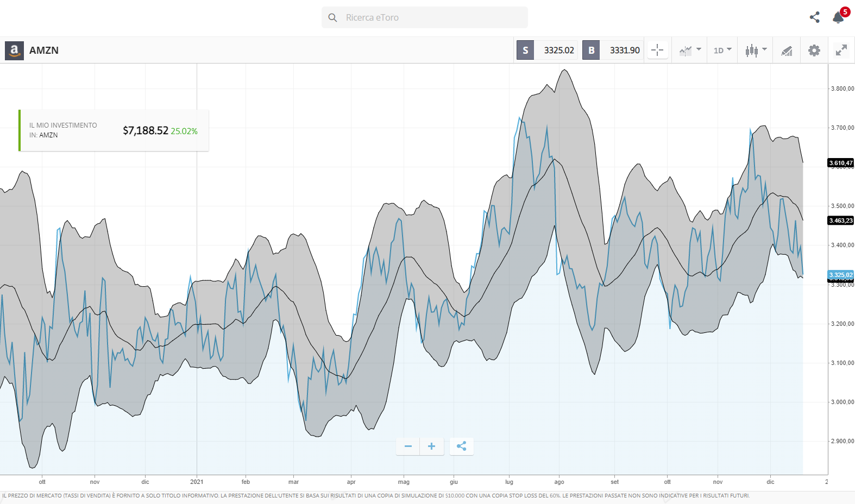This screenshot has width=855, height=504.
Task: Select the drawing tools pencil icon
Action: (x=787, y=51)
